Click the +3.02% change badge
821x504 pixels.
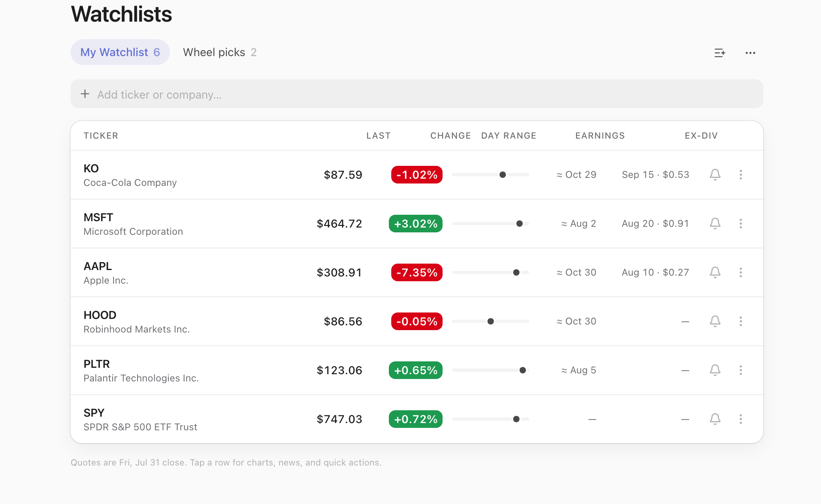pyautogui.click(x=416, y=224)
